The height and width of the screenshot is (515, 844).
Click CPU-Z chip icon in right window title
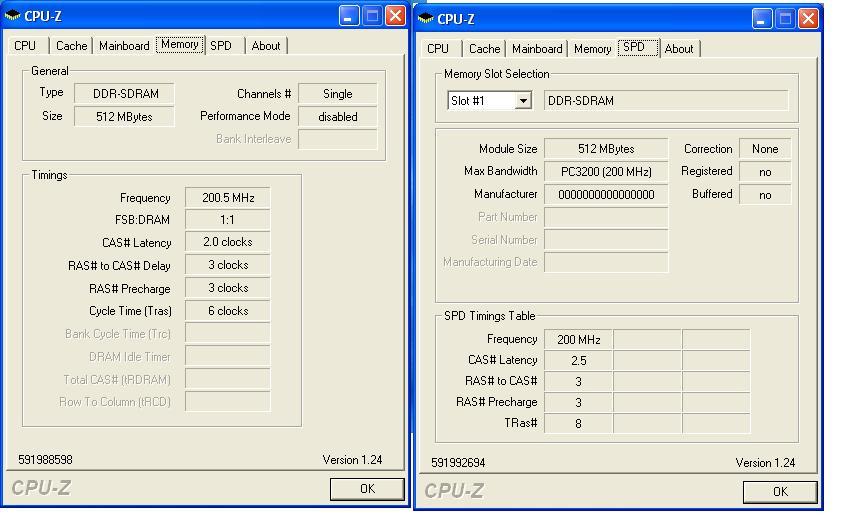tap(425, 19)
